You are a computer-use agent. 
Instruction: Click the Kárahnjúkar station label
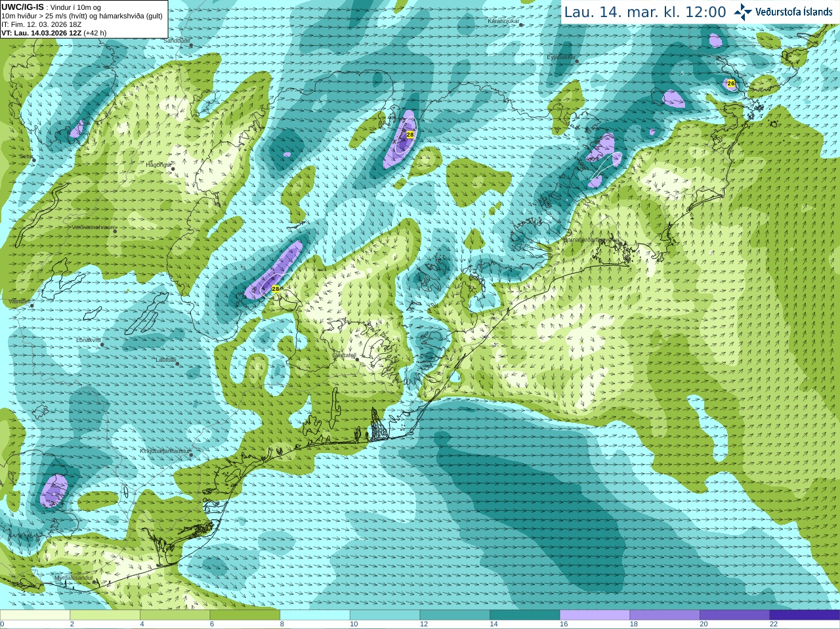[x=503, y=21]
